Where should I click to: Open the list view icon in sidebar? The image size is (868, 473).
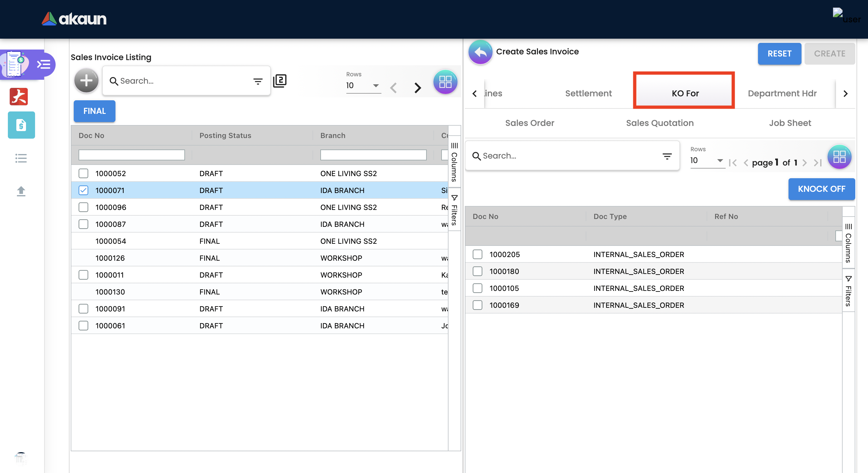point(21,158)
